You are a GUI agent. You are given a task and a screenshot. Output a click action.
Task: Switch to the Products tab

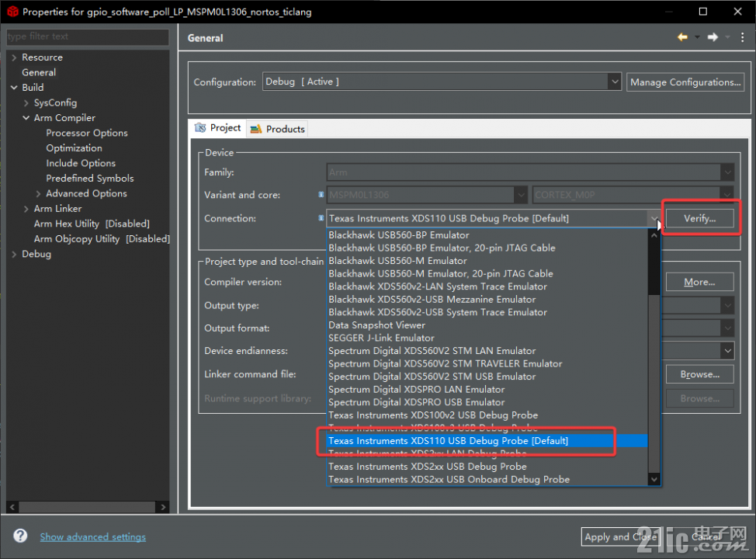coord(278,129)
